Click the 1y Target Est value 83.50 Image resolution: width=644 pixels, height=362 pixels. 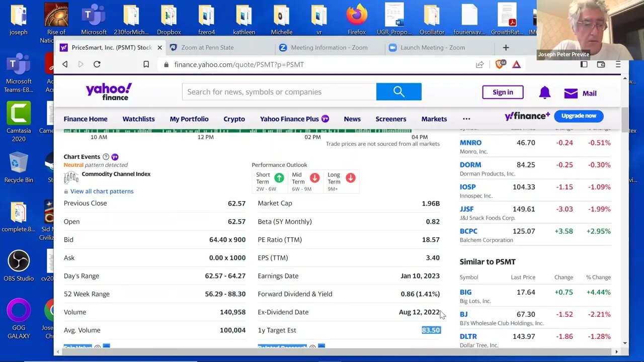pos(431,330)
